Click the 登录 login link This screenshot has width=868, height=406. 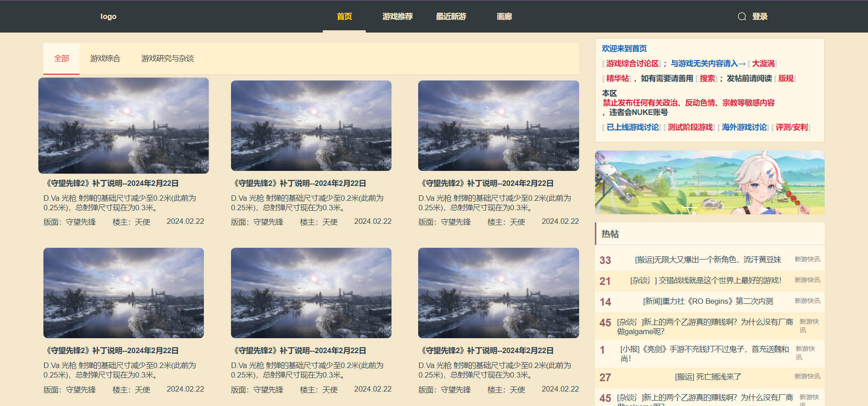760,16
